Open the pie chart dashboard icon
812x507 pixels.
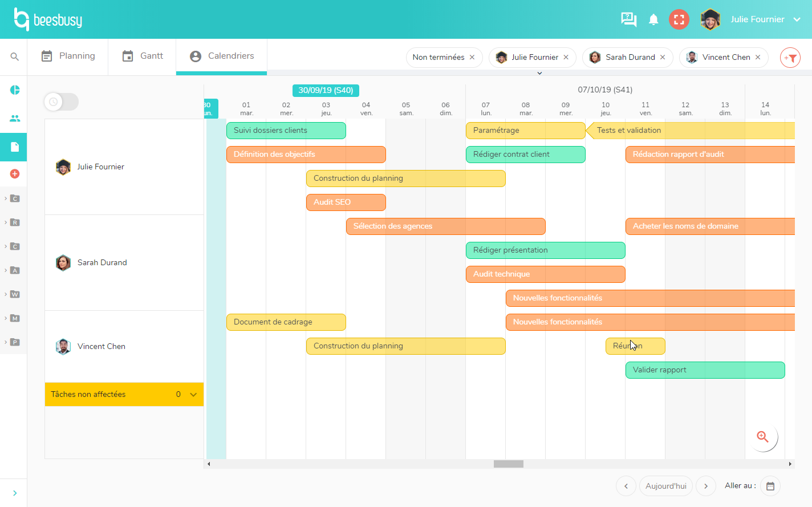click(15, 90)
